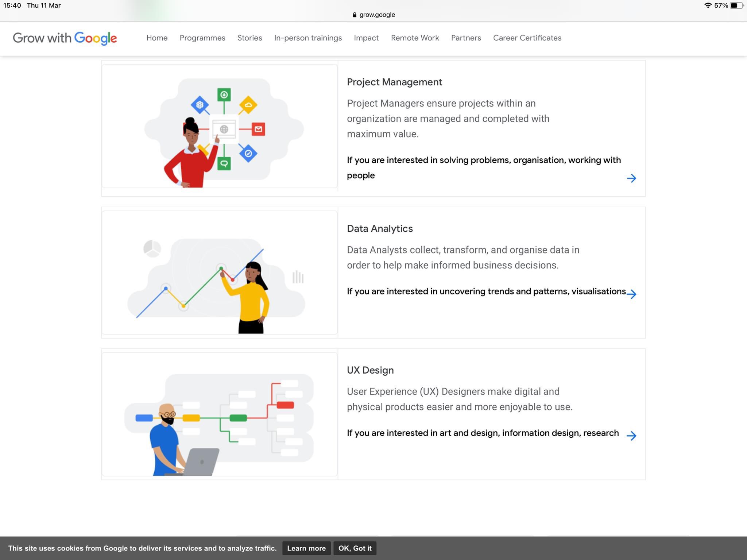Tap the grow.google address bar

click(377, 15)
